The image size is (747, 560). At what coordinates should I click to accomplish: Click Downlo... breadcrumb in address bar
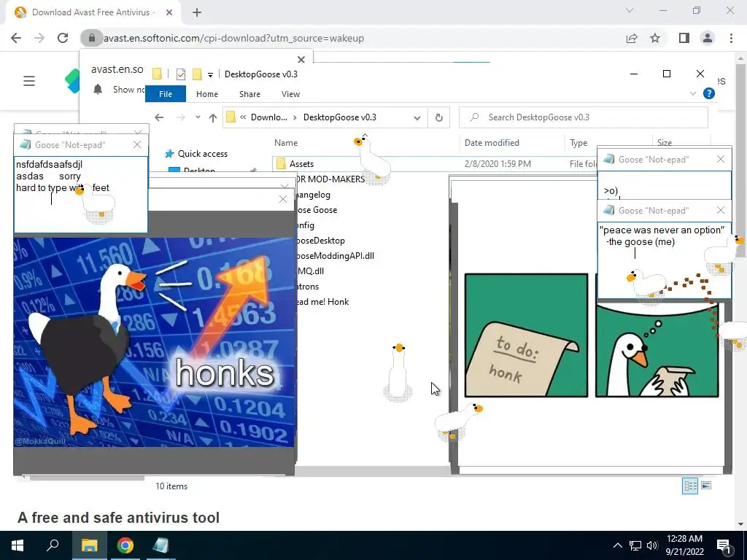pos(269,117)
